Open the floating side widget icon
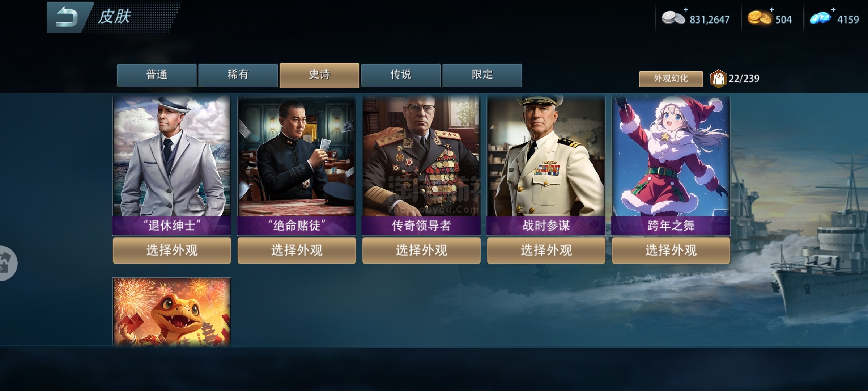Image resolution: width=868 pixels, height=391 pixels. (x=7, y=263)
